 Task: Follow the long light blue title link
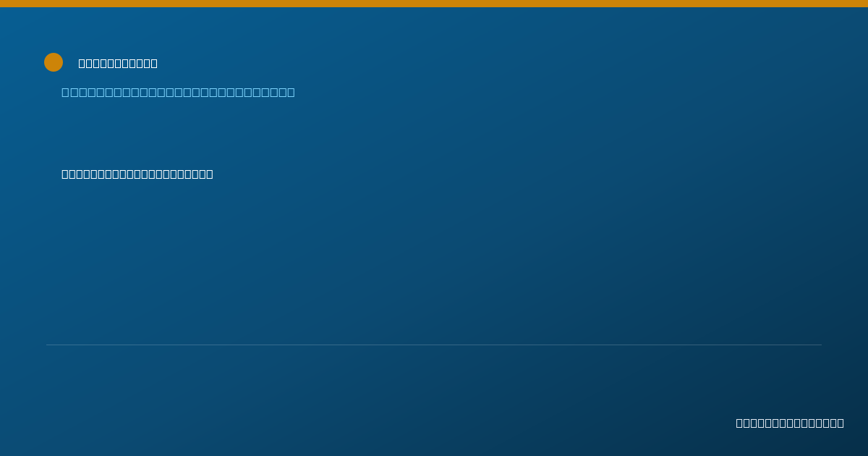point(178,92)
